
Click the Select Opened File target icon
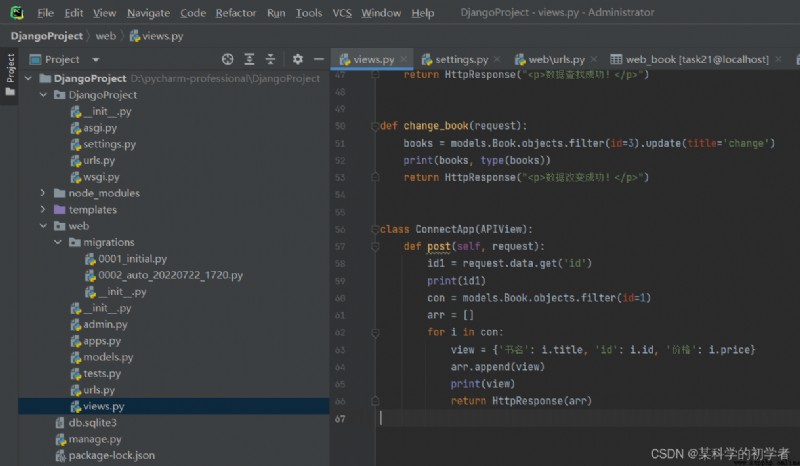point(228,59)
